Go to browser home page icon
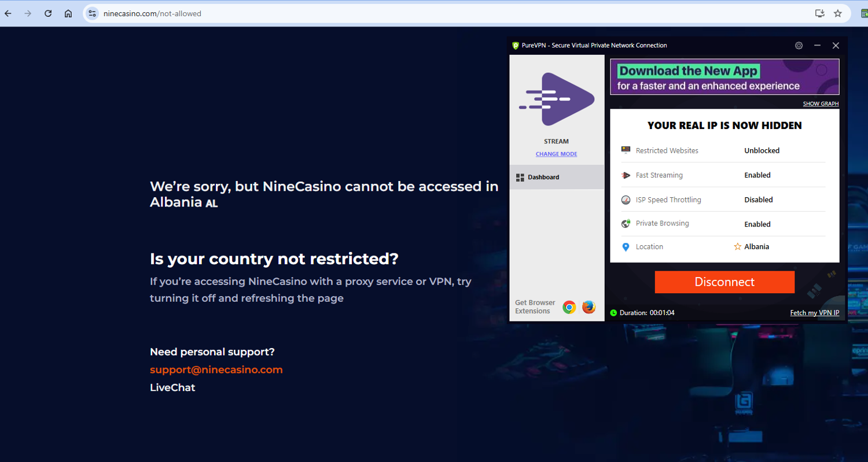This screenshot has height=462, width=868. point(68,13)
